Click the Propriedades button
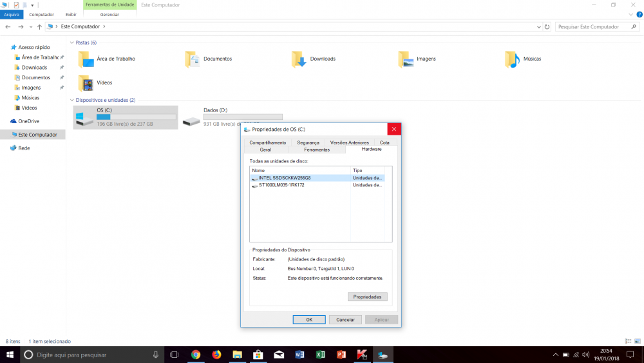Viewport: 644px width, 363px height. point(367,297)
